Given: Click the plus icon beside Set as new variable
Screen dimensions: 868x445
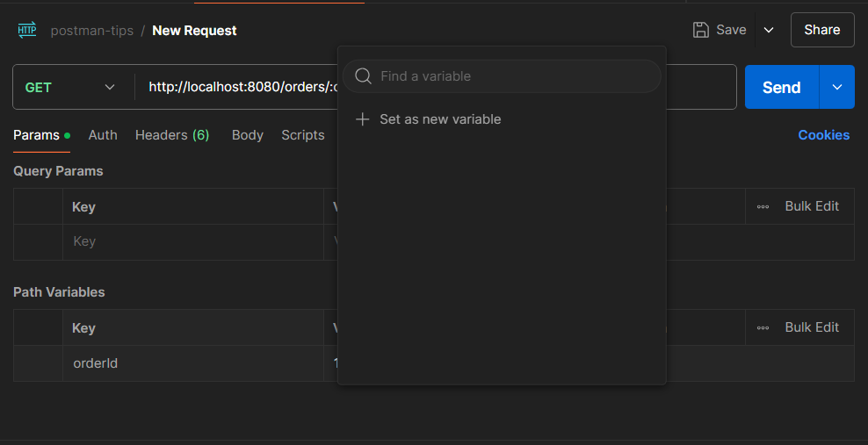Looking at the screenshot, I should [x=363, y=118].
